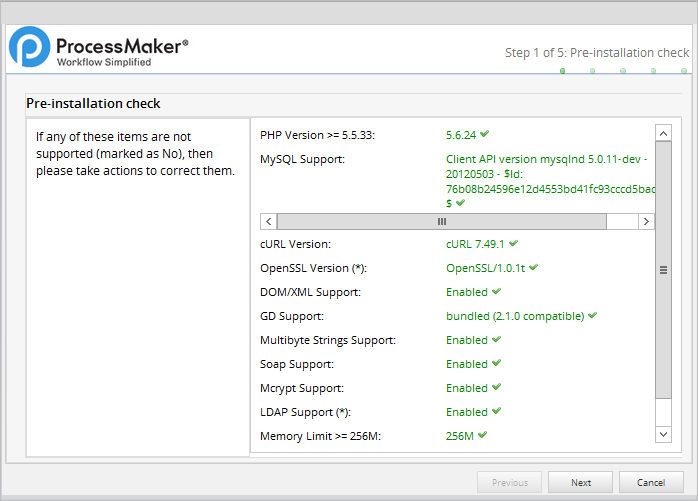
Task: Click the checkmark beside 256M memory limit
Action: [483, 436]
